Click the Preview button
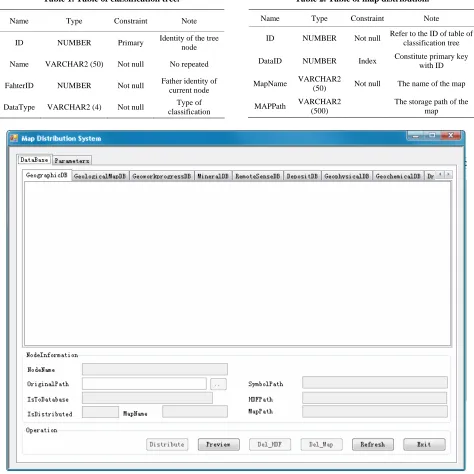Image resolution: width=474 pixels, height=474 pixels. point(219,444)
